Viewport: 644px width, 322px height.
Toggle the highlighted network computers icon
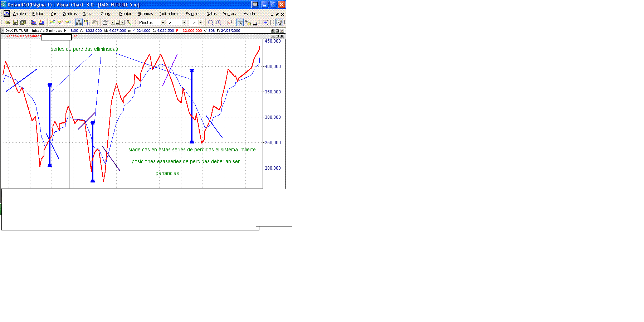click(x=79, y=22)
